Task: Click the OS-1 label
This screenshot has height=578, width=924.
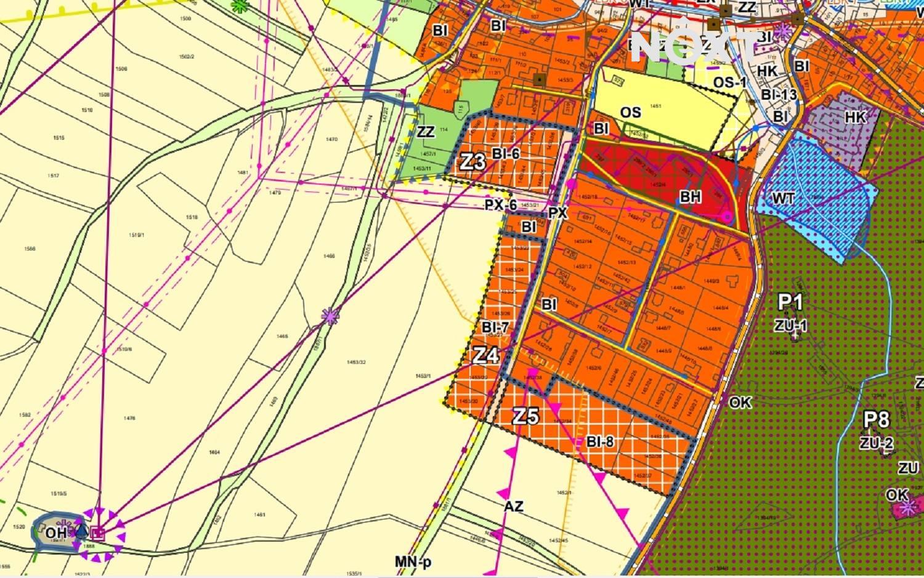Action: [730, 82]
